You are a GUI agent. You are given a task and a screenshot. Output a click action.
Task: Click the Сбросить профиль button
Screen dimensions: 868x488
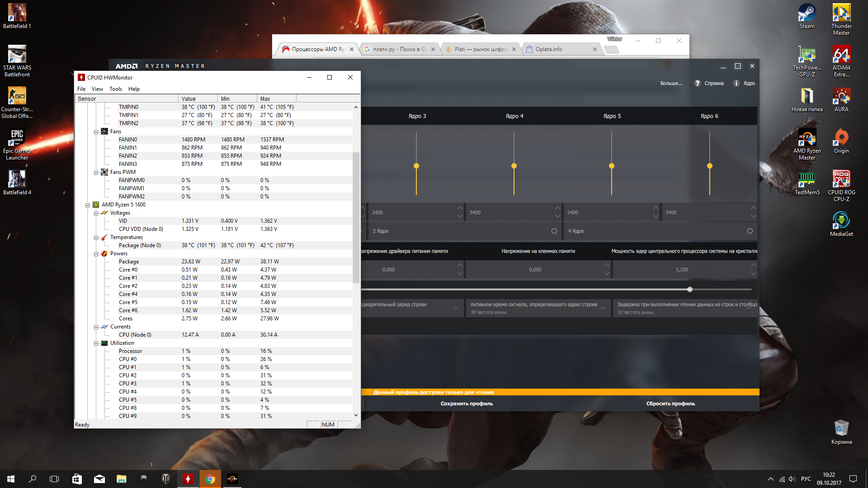tap(670, 404)
